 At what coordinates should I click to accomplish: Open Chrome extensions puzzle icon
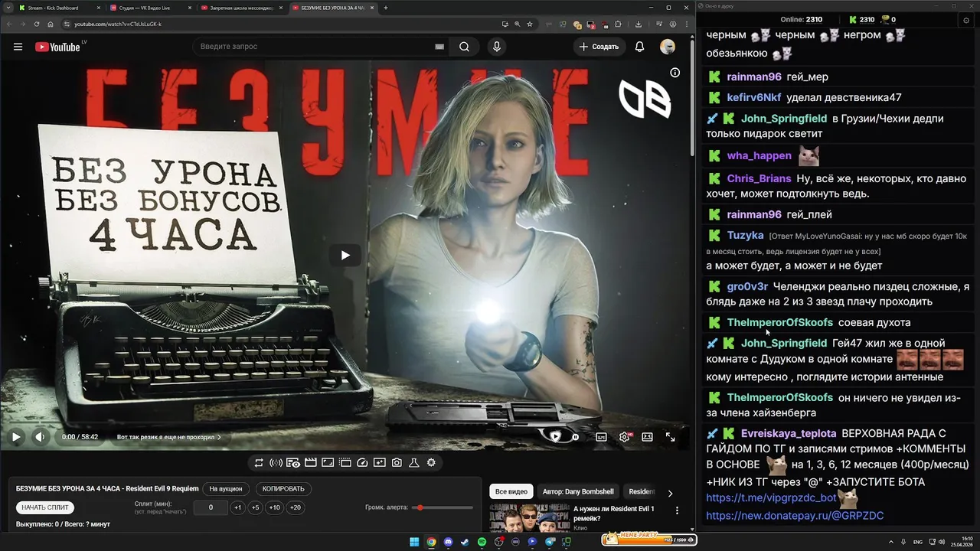618,24
